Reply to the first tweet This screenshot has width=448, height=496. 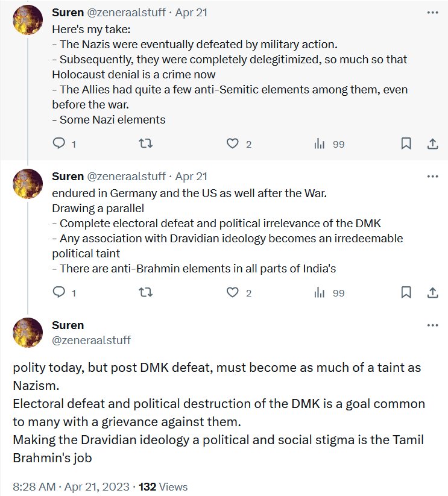pos(59,143)
